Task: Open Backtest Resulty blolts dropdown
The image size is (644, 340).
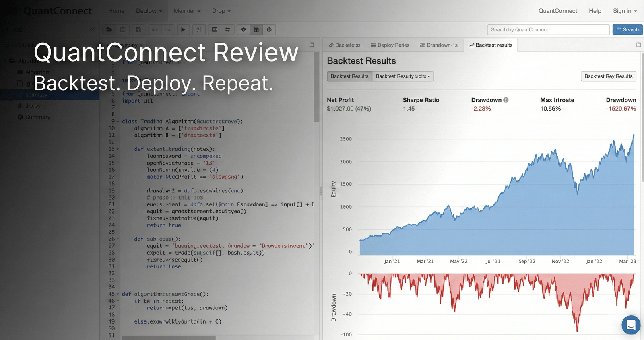Action: pos(403,76)
